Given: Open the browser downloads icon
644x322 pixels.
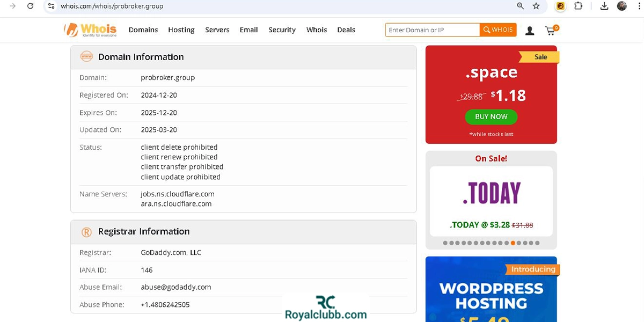Looking at the screenshot, I should (604, 6).
